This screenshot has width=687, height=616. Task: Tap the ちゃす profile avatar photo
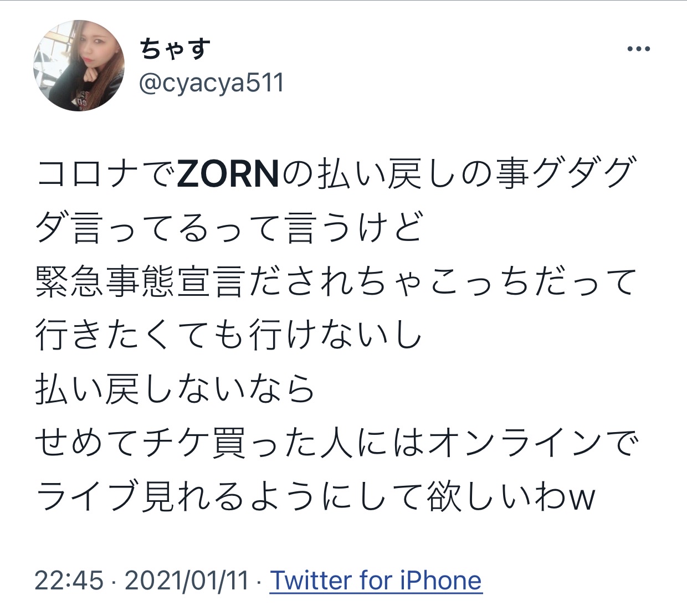coord(79,66)
